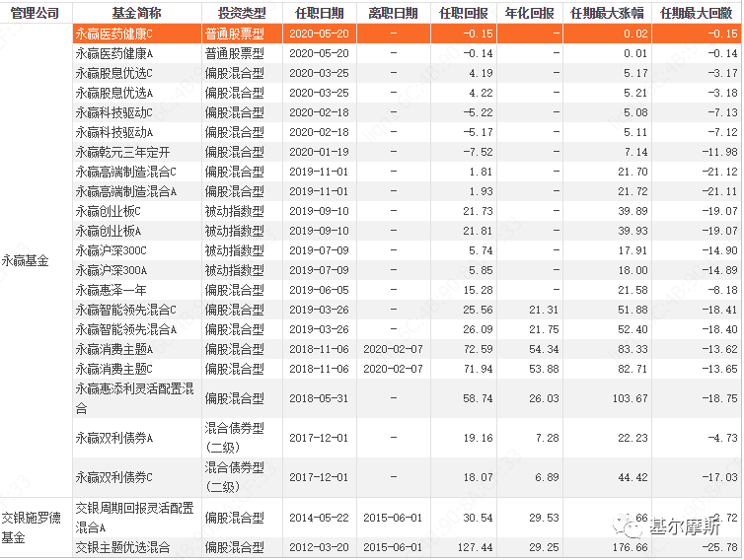Click max drawdown value -8.18

[x=722, y=290]
